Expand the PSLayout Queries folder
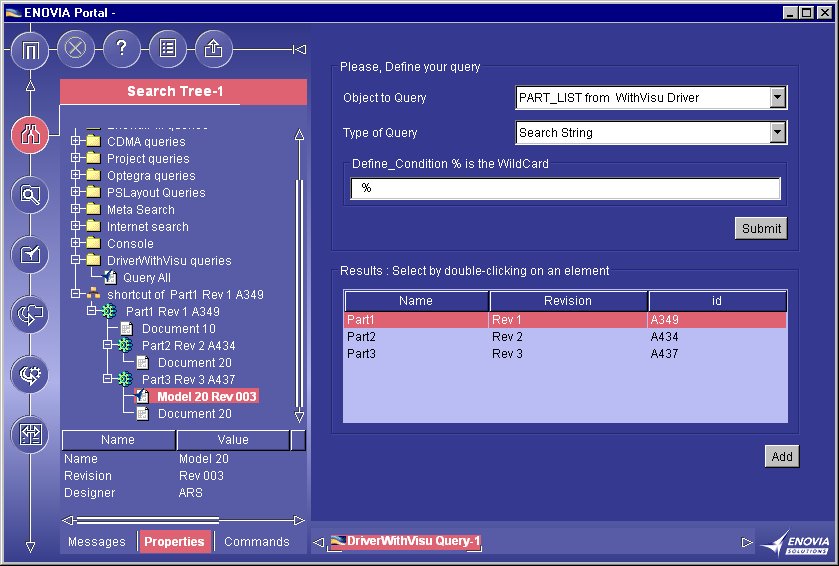The image size is (839, 566). point(75,192)
